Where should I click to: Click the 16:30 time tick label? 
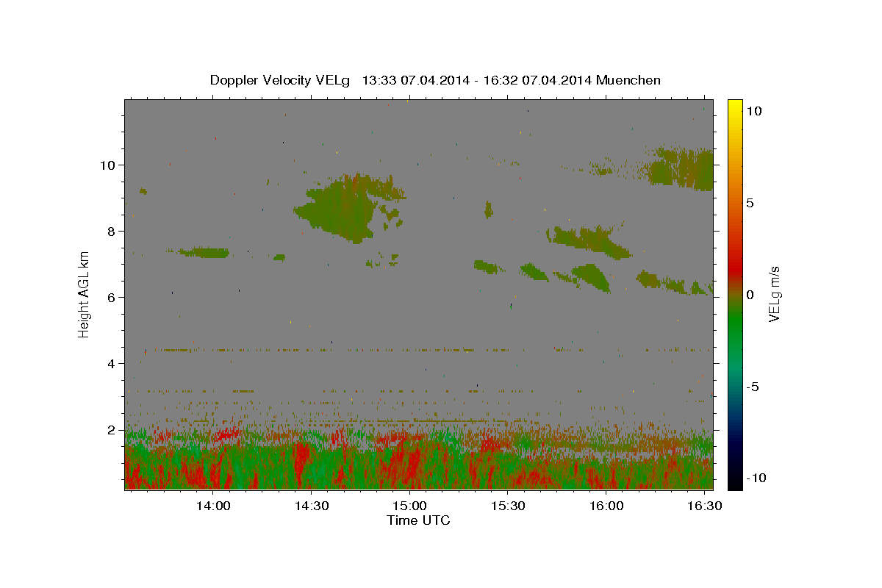coord(704,506)
